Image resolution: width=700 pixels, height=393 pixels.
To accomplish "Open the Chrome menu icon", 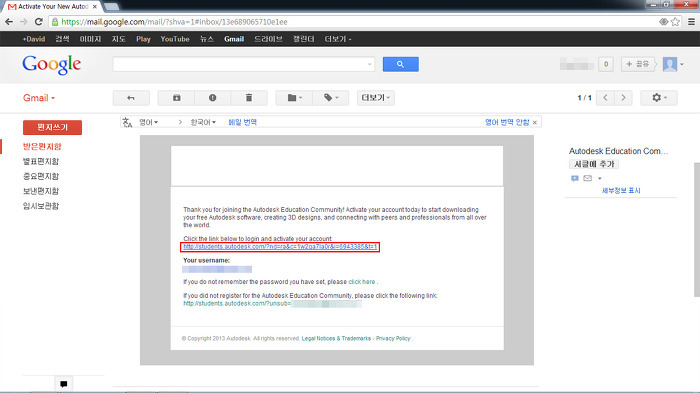I will click(x=691, y=22).
